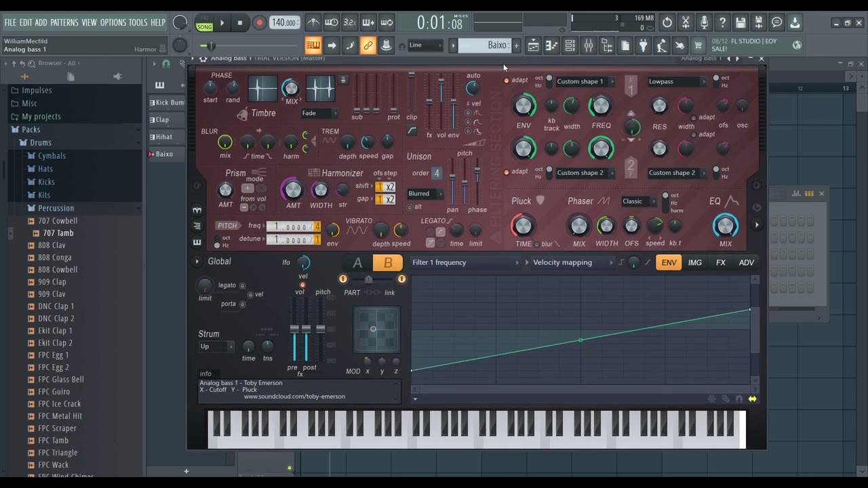868x488 pixels.
Task: Open the help question mark icon
Action: point(722,22)
